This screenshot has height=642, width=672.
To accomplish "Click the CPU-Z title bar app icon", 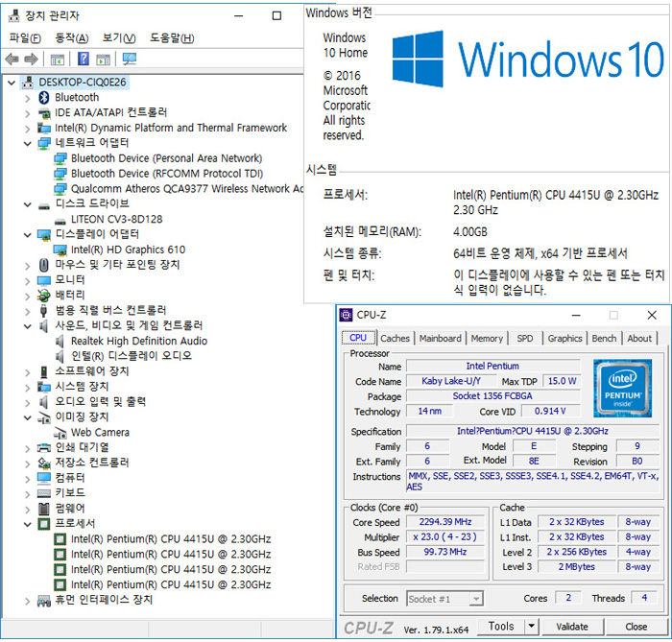I will tap(346, 315).
